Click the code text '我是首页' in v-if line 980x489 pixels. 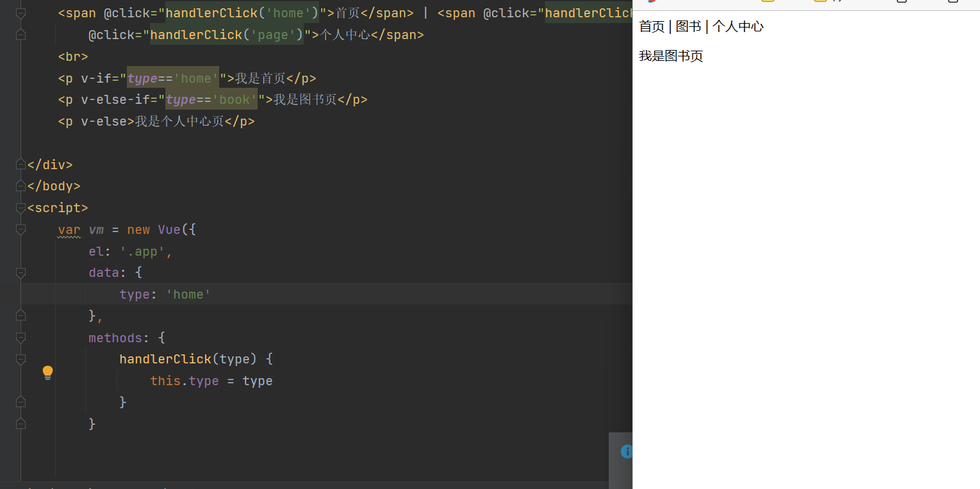click(x=260, y=78)
